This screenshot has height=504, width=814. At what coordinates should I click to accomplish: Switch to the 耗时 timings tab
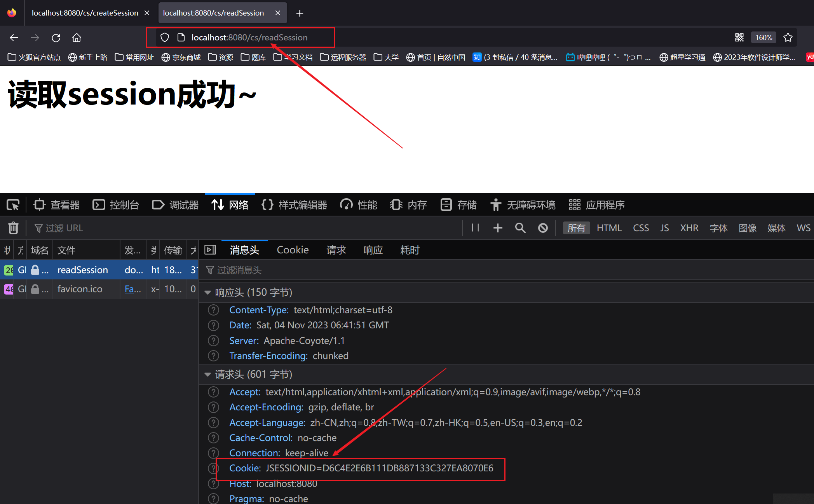[x=410, y=250]
